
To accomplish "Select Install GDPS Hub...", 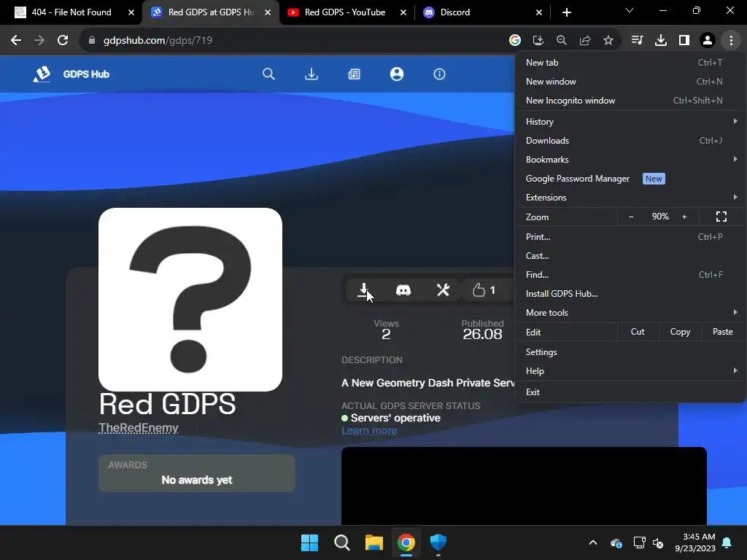I will click(631, 294).
